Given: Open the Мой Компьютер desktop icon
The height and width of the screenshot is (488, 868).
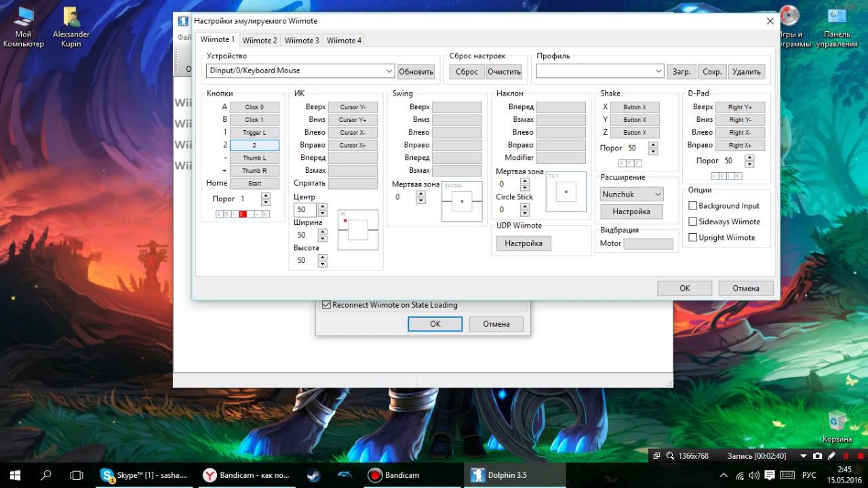Looking at the screenshot, I should tap(23, 27).
